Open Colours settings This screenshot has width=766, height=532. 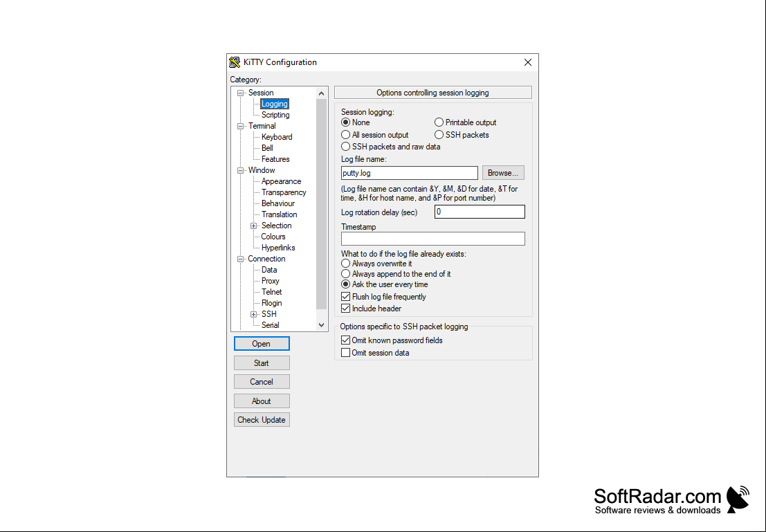[273, 237]
